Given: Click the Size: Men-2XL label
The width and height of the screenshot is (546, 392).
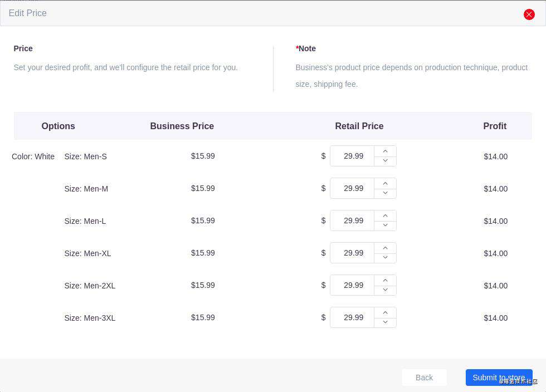Looking at the screenshot, I should (x=90, y=286).
